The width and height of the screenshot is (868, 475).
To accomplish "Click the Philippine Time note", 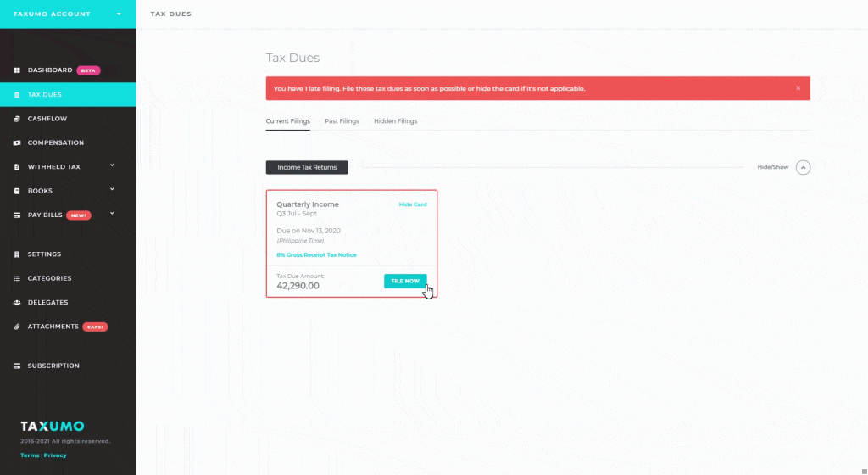I will (x=301, y=241).
